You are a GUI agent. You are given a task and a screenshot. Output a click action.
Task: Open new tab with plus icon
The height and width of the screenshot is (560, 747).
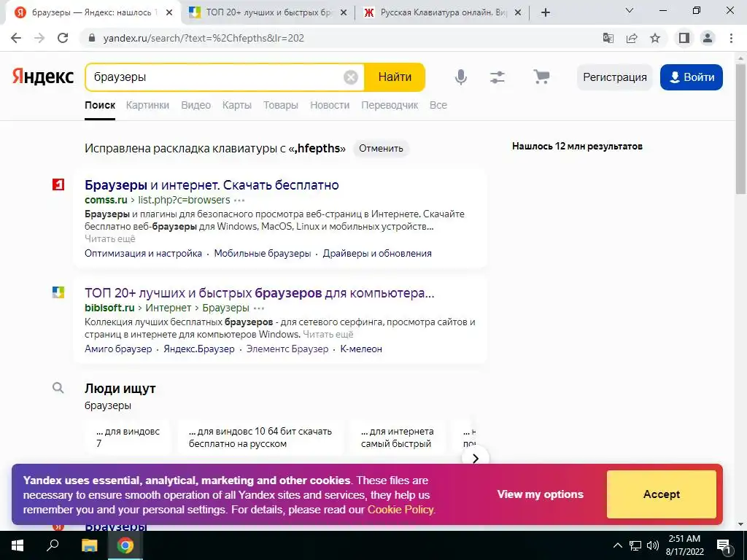546,12
